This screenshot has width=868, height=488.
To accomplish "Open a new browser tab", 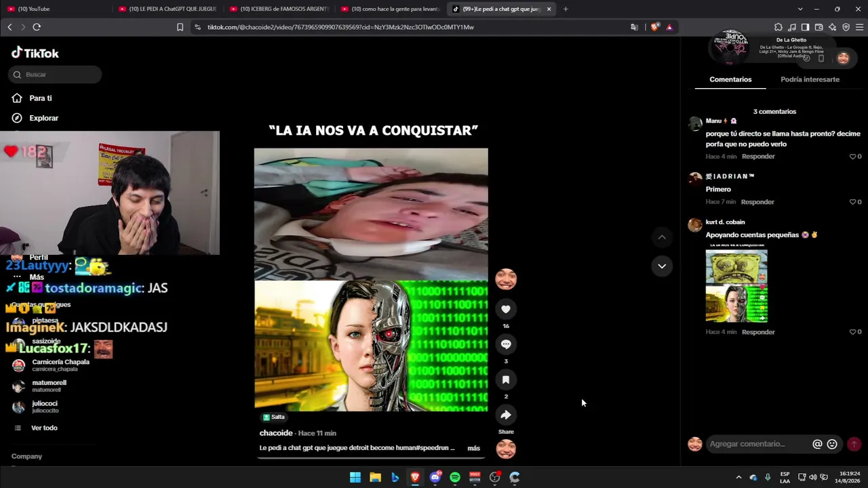I will tap(566, 9).
